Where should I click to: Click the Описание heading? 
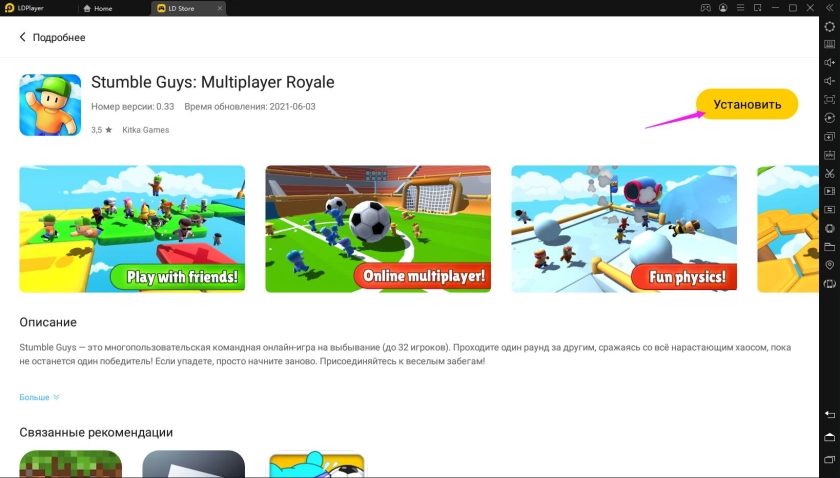point(48,322)
